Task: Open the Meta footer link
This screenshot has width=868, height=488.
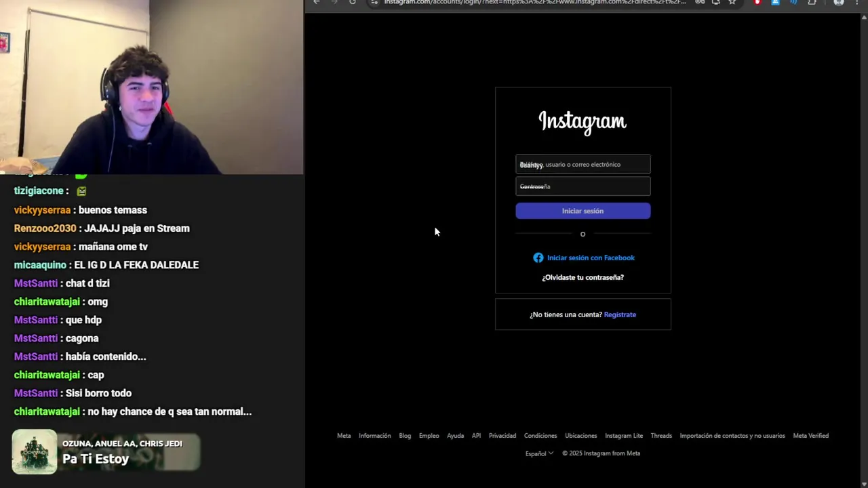Action: point(344,436)
